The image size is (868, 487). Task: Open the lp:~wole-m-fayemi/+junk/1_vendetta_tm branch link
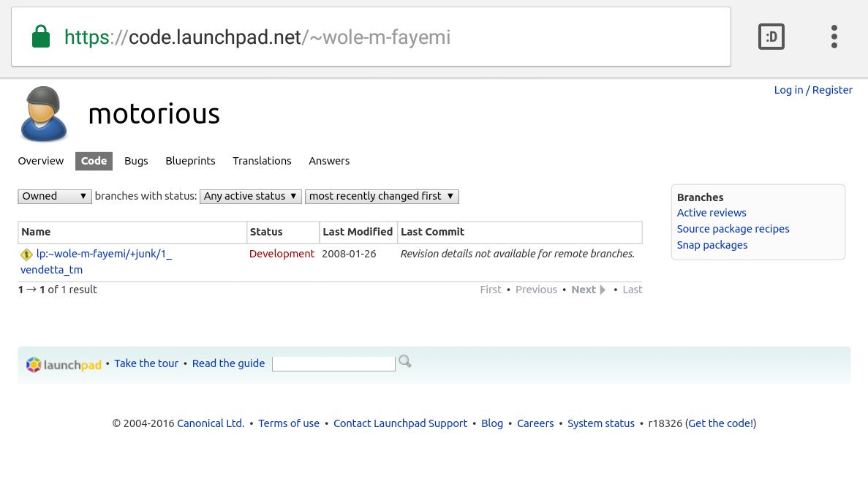click(x=97, y=262)
